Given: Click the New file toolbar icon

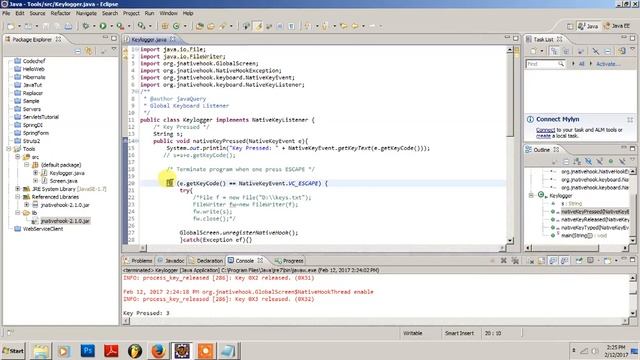Looking at the screenshot, I should [11, 26].
